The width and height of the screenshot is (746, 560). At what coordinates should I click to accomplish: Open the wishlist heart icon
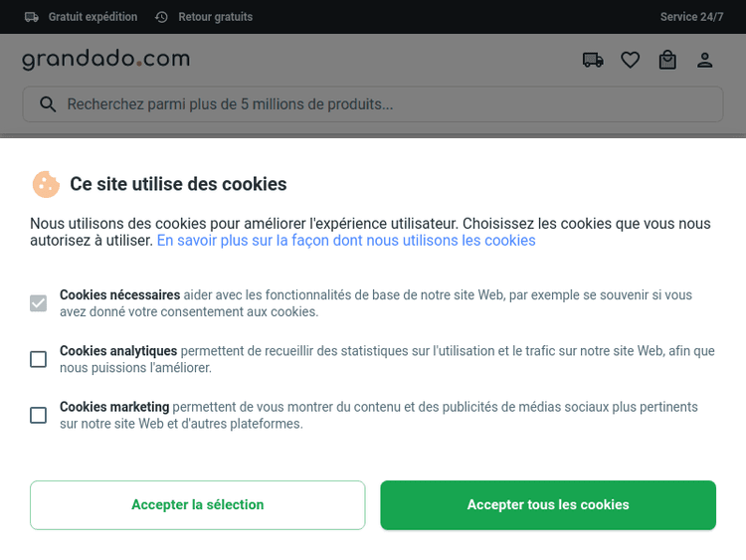pyautogui.click(x=630, y=61)
